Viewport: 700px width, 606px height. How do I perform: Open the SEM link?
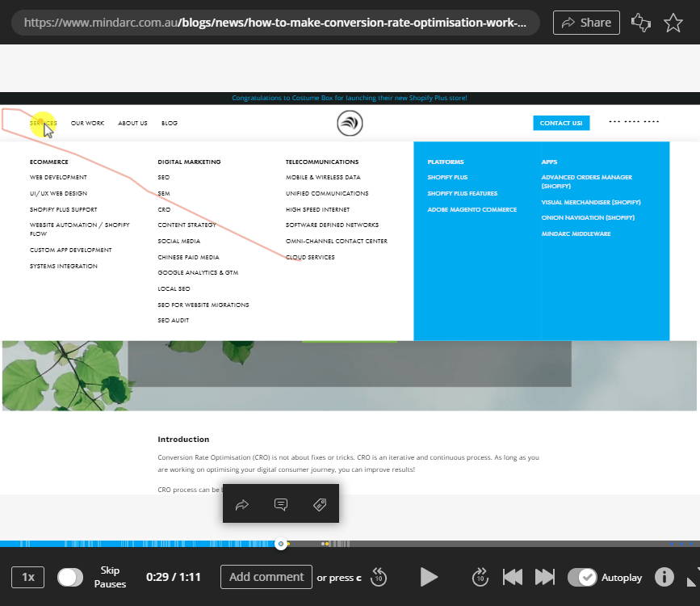coord(164,193)
